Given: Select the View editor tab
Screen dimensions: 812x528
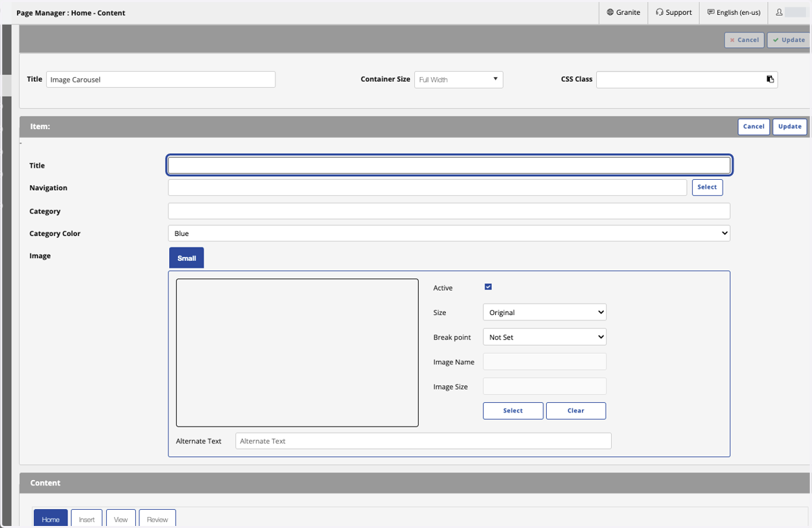Looking at the screenshot, I should click(x=120, y=519).
